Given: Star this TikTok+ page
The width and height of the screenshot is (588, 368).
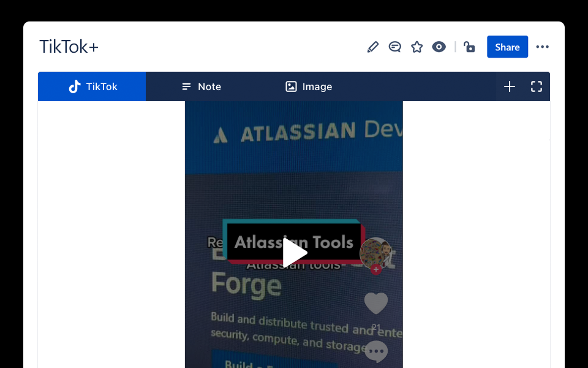Looking at the screenshot, I should (x=417, y=47).
